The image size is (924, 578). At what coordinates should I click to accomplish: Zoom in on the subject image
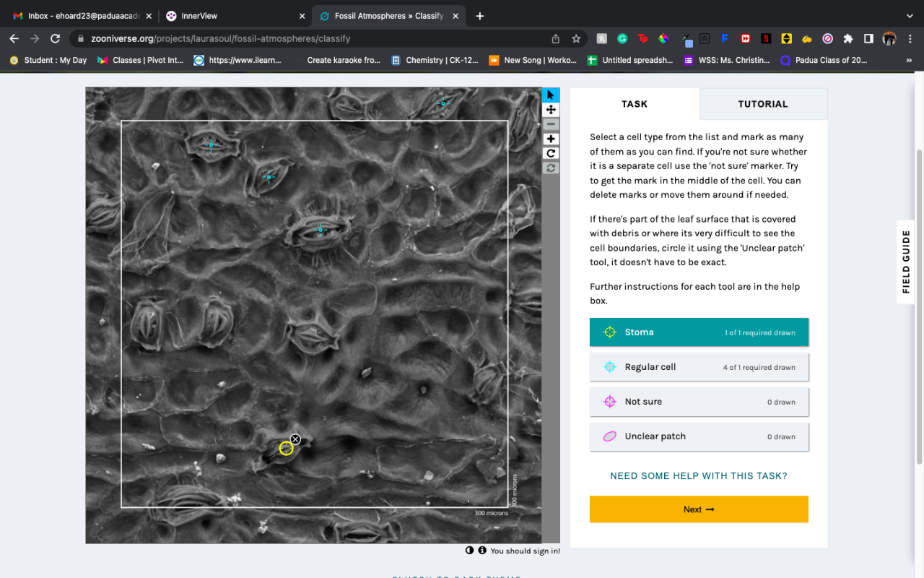[551, 139]
